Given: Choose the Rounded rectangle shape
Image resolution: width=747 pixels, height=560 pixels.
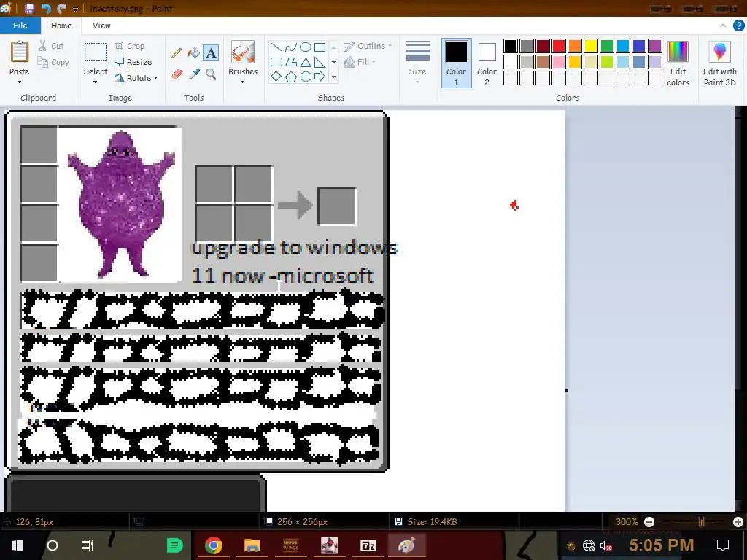Looking at the screenshot, I should coord(276,61).
